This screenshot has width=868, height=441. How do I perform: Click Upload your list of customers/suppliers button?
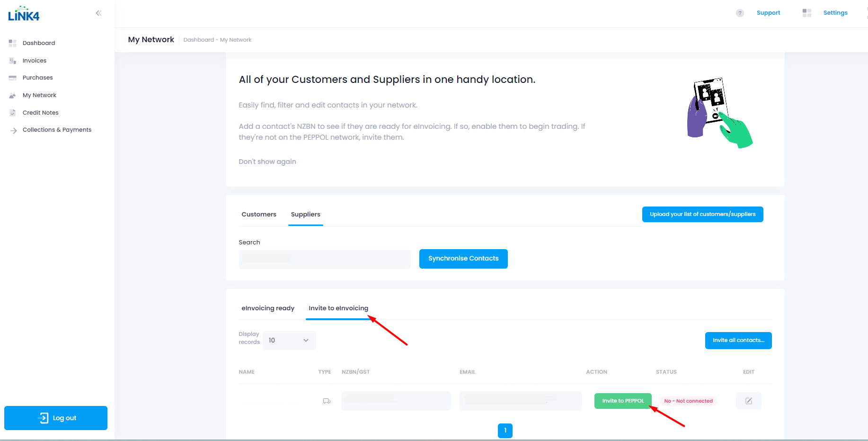(703, 215)
